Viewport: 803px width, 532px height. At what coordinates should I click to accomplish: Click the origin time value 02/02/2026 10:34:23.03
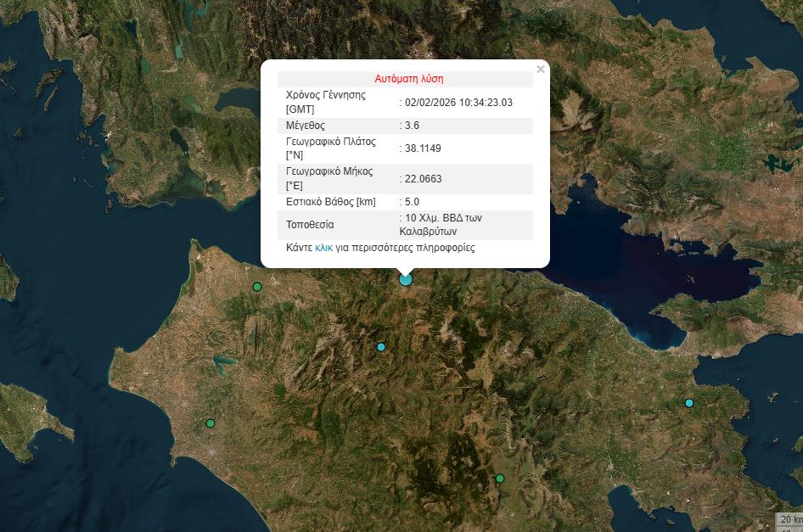(458, 102)
